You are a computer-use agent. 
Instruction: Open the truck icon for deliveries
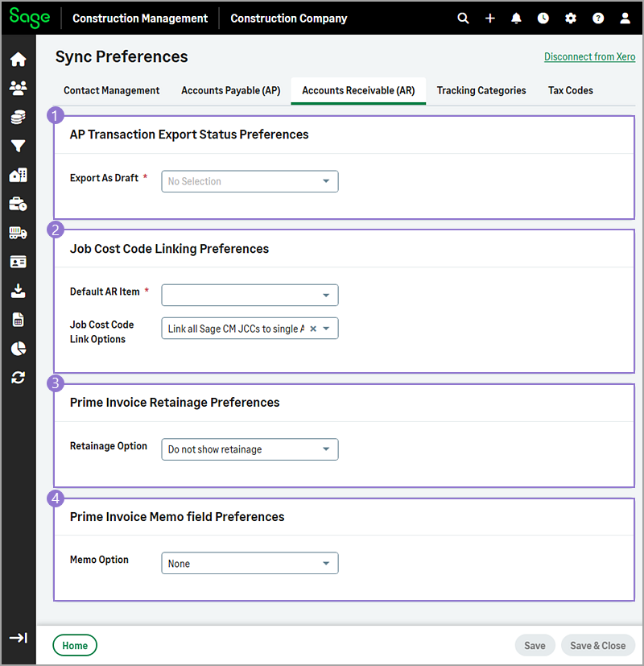(18, 233)
